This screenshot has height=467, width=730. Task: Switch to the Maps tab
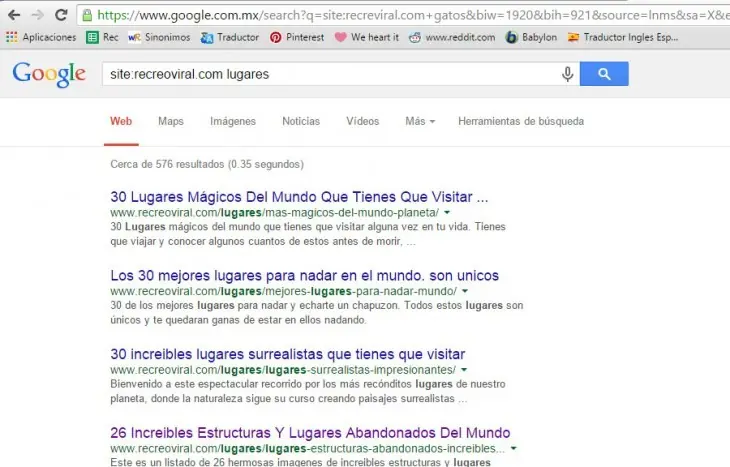pos(171,122)
